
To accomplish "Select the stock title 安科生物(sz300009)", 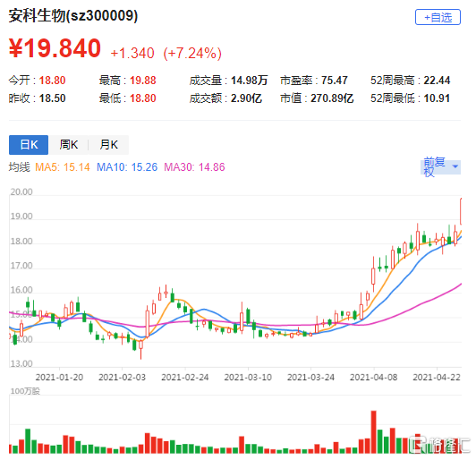I will tap(73, 16).
